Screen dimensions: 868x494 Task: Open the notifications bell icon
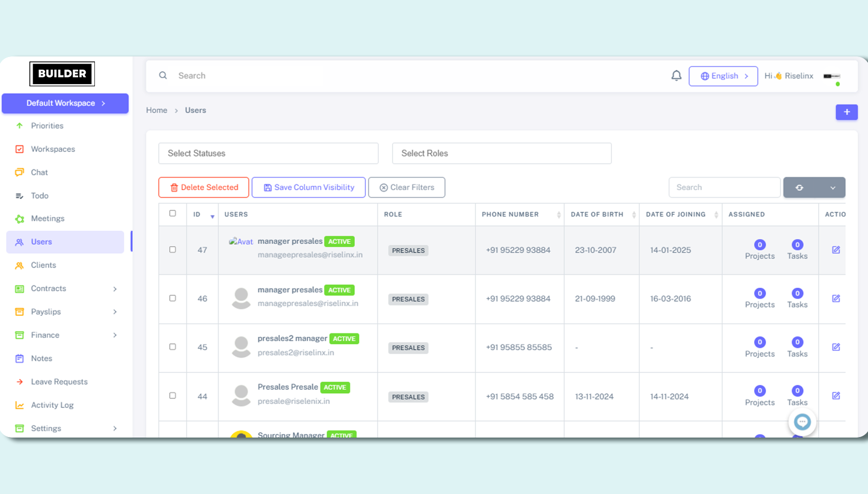[676, 76]
